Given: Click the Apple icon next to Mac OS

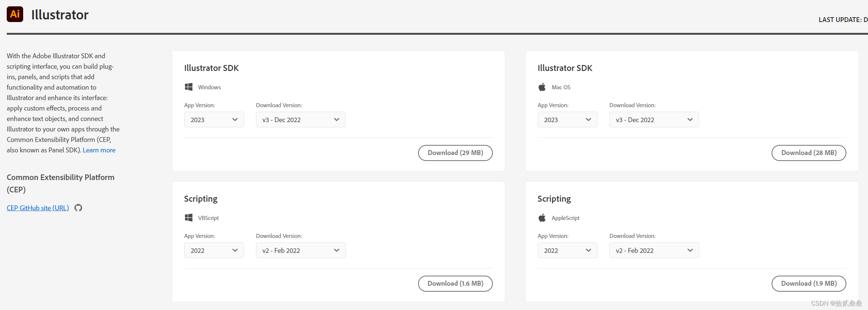Looking at the screenshot, I should (x=542, y=87).
